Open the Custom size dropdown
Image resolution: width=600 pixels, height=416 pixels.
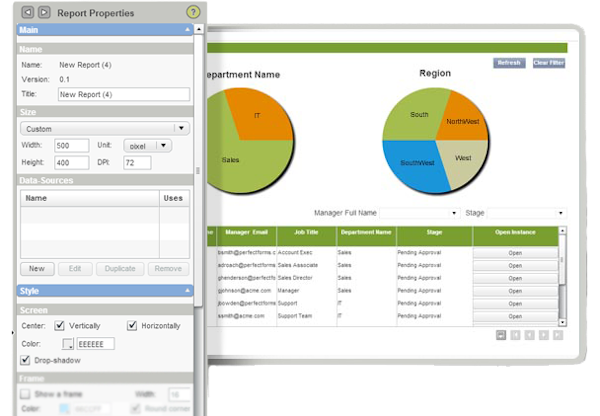coord(105,129)
